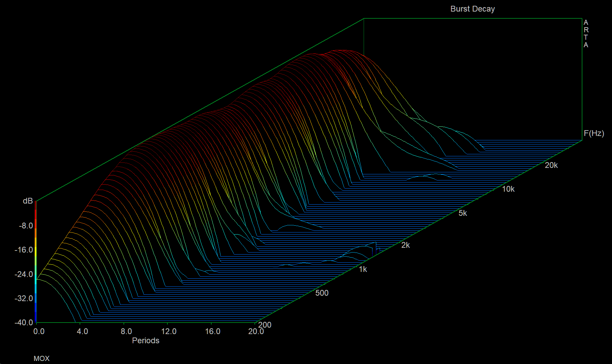The height and width of the screenshot is (364, 612).
Task: Click the dB color scale bar
Action: coord(35,262)
